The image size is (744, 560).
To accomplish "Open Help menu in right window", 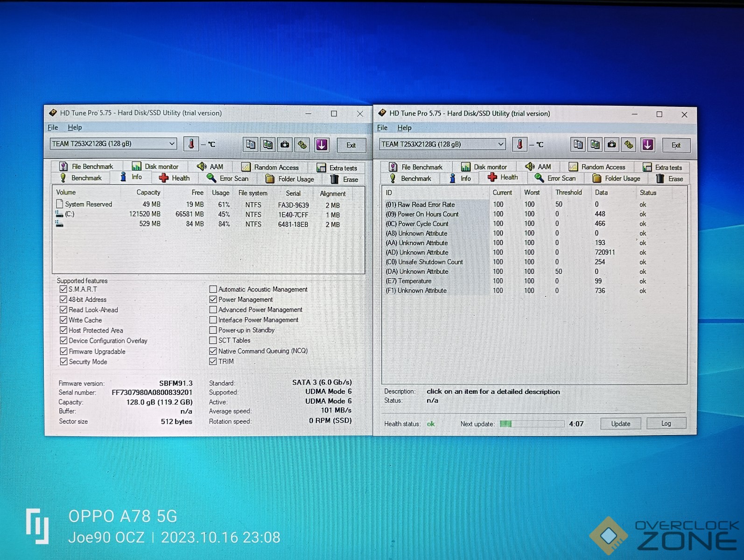I will coord(404,128).
